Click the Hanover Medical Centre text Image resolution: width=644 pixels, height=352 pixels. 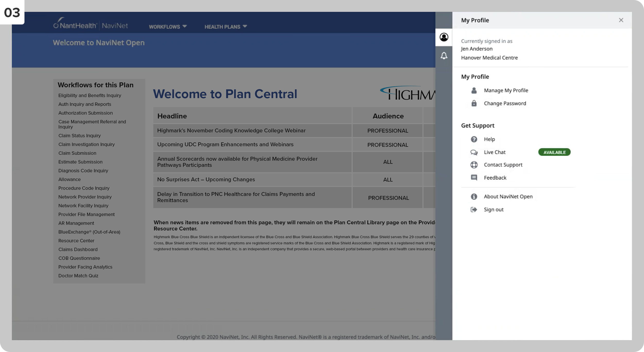[x=489, y=58]
